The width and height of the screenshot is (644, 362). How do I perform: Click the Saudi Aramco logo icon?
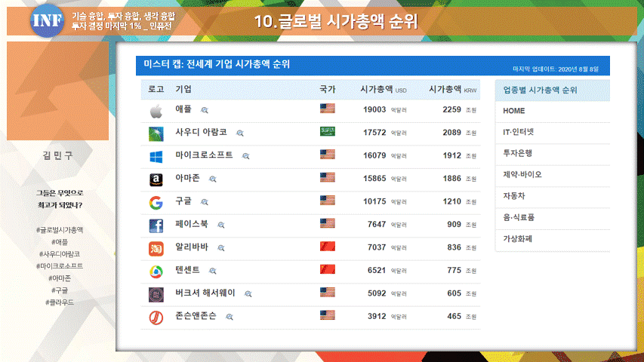[156, 133]
